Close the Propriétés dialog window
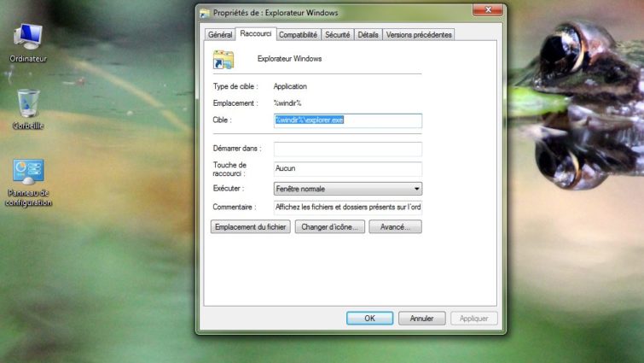This screenshot has width=644, height=363. tap(488, 10)
